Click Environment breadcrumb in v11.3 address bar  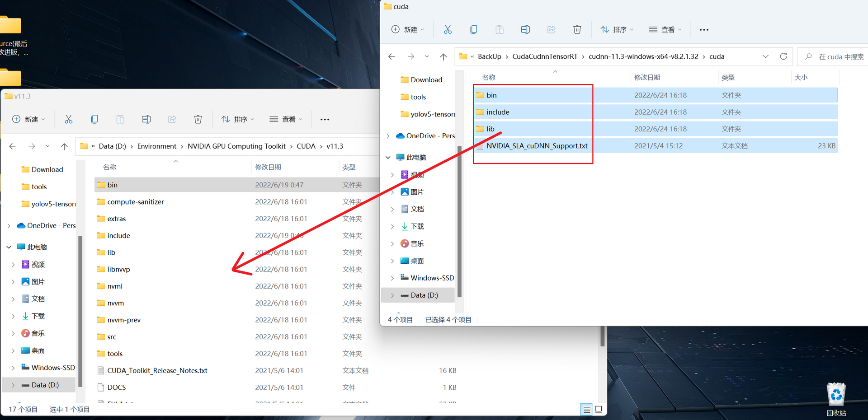click(157, 146)
